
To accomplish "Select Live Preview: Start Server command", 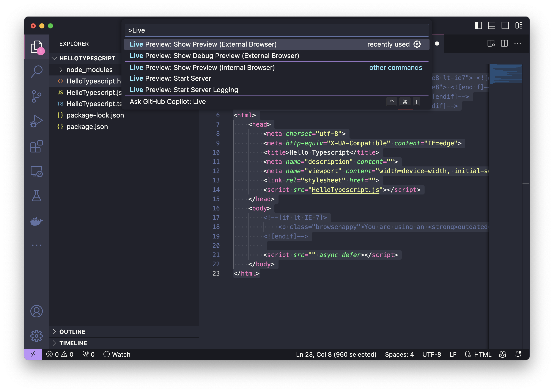I will tap(170, 78).
